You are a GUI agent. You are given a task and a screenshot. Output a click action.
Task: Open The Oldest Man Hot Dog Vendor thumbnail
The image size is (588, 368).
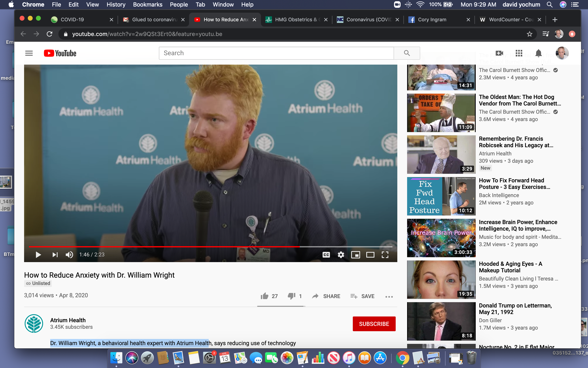coord(441,113)
